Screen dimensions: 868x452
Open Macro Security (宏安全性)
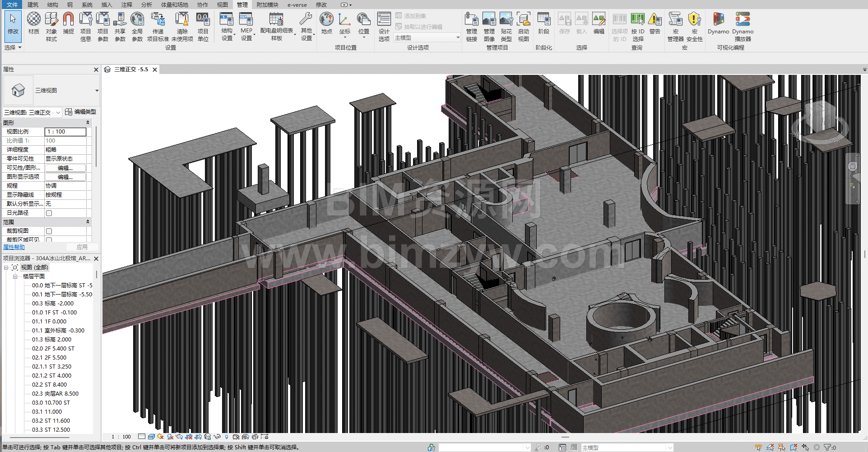pos(695,27)
